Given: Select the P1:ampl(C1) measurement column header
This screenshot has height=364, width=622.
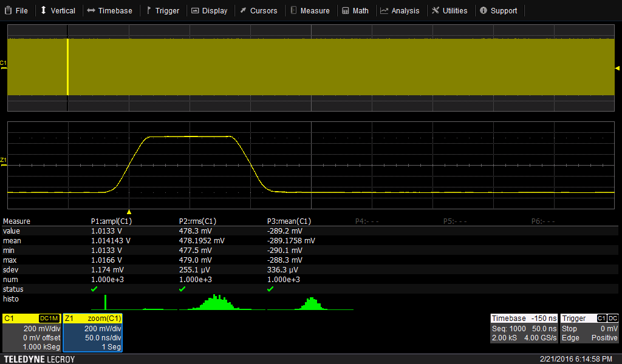Looking at the screenshot, I should 111,221.
